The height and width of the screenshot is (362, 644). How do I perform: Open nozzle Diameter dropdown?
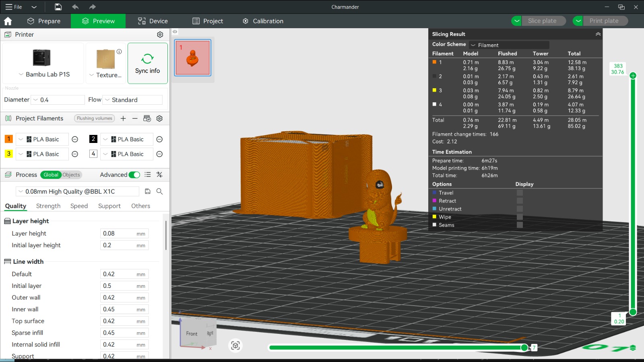[58, 100]
